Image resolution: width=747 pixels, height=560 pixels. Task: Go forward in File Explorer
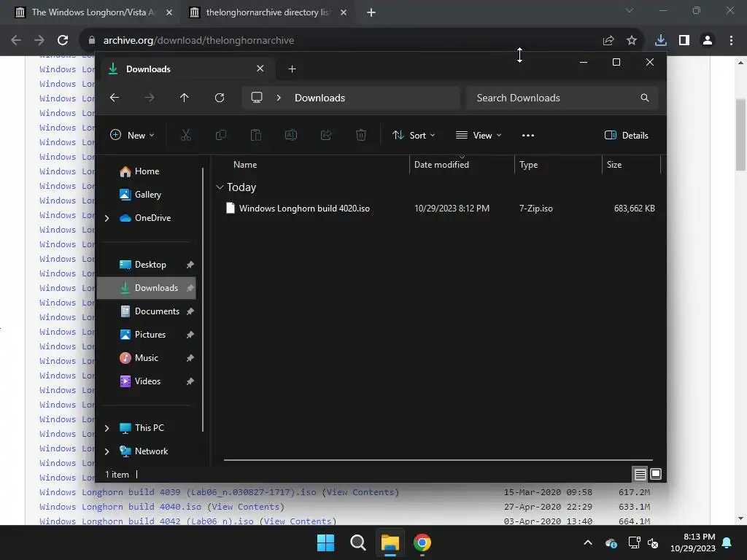click(149, 98)
